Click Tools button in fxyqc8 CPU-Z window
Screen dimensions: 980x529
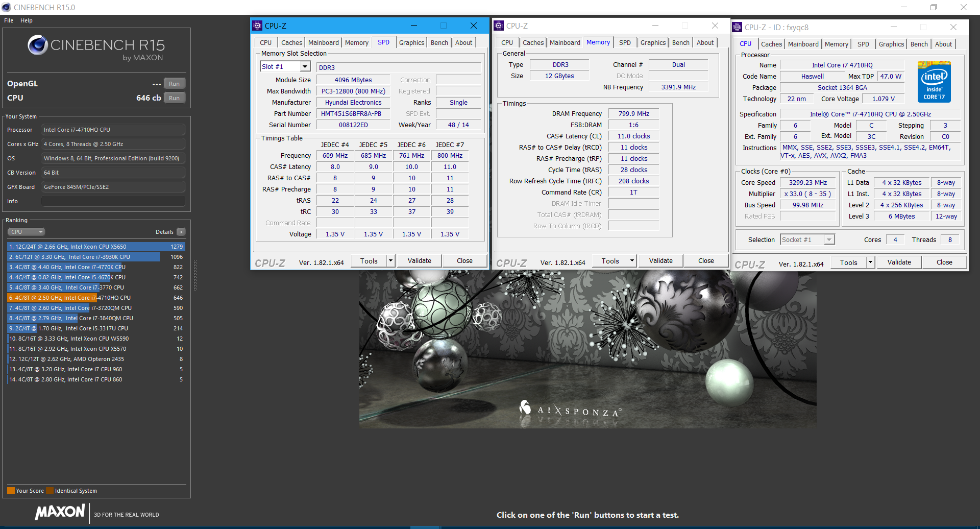[849, 262]
